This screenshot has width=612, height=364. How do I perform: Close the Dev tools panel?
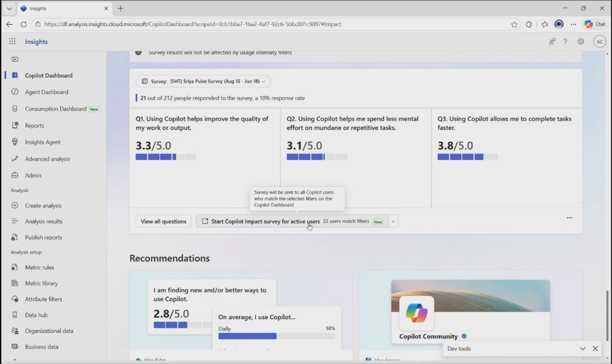[595, 349]
